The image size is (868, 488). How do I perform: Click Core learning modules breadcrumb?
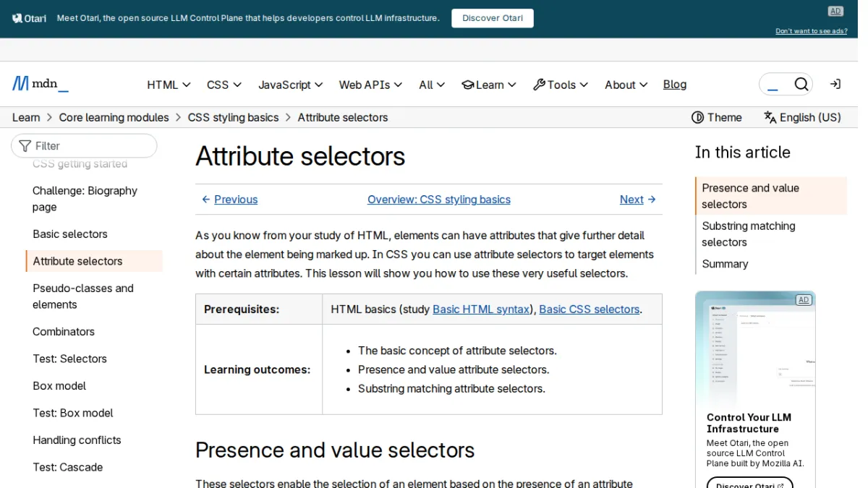pos(114,117)
